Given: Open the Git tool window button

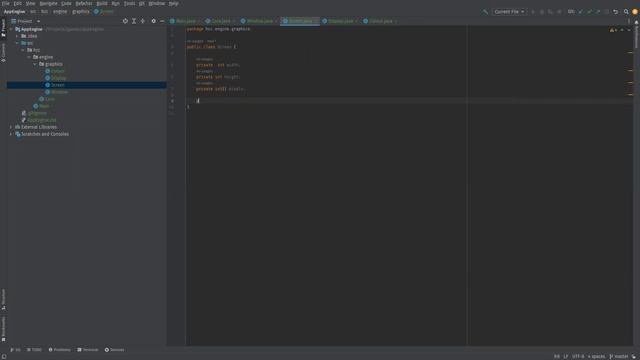Looking at the screenshot, I should 16,350.
